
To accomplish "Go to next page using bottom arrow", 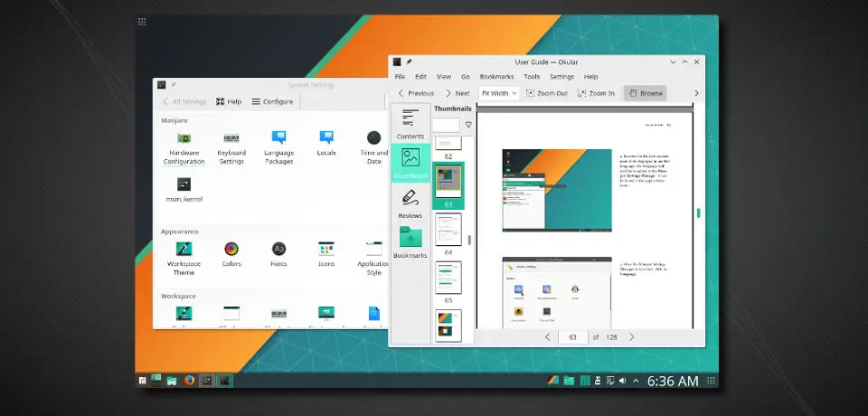I will coord(632,336).
